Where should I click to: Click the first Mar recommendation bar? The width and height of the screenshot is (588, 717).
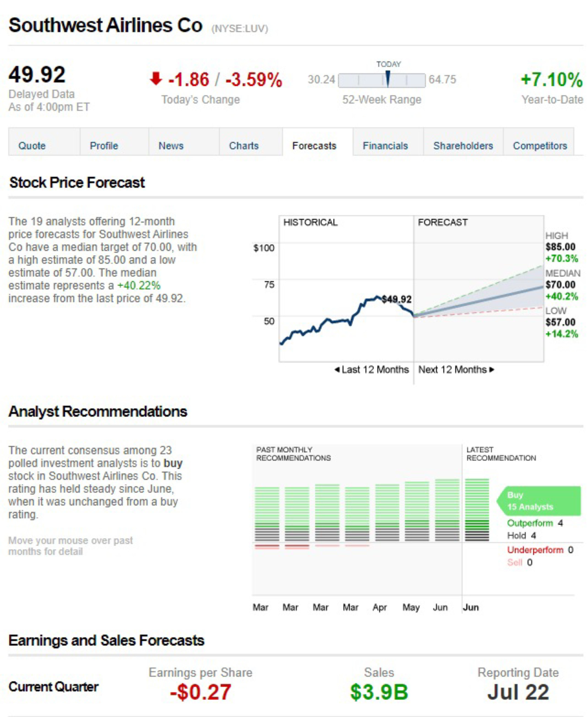[267, 518]
